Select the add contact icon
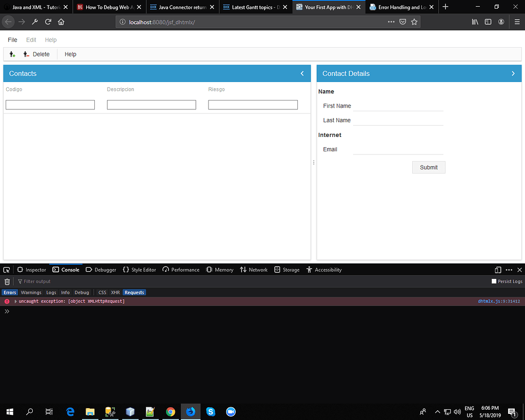The height and width of the screenshot is (420, 525). [12, 54]
